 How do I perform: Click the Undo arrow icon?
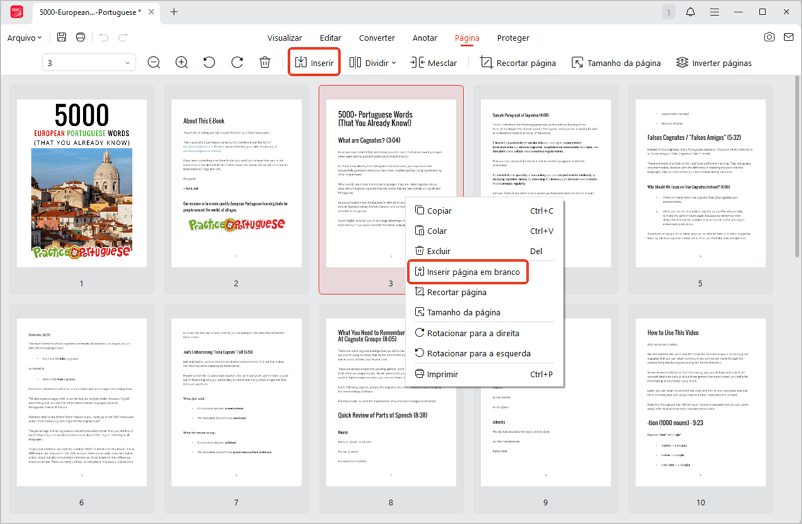104,37
